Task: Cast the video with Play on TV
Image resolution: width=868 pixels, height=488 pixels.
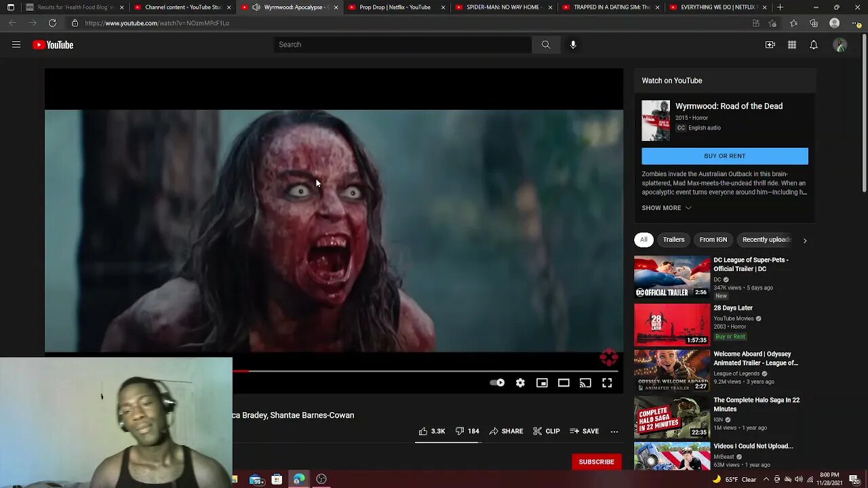Action: pyautogui.click(x=585, y=383)
